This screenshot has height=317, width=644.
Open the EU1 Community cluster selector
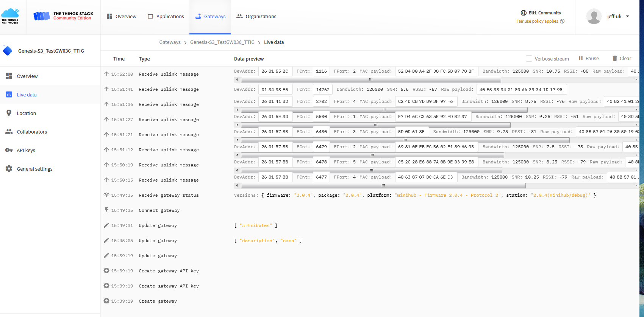click(541, 13)
